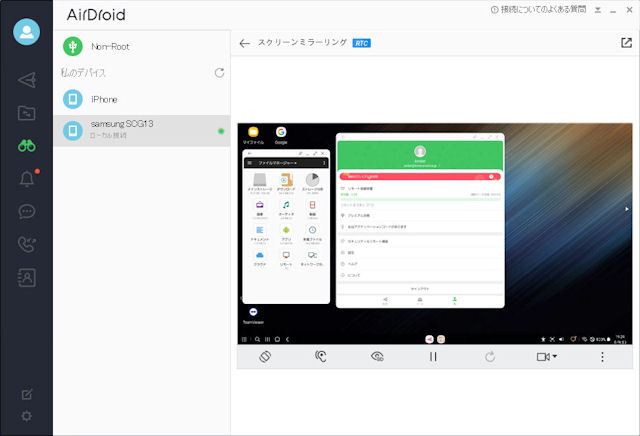
Task: Click the red banner in AirDroid window
Action: pyautogui.click(x=420, y=176)
